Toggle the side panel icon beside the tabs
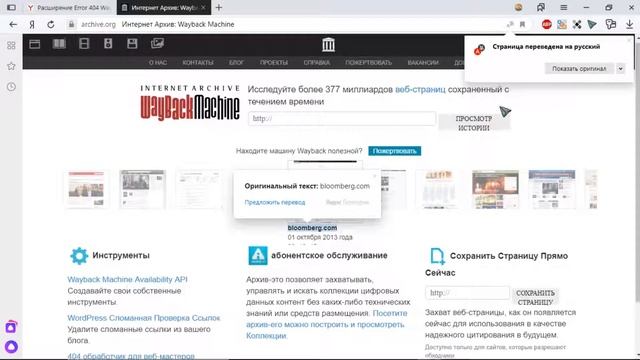Viewport: 640px width, 360px height. click(x=11, y=7)
